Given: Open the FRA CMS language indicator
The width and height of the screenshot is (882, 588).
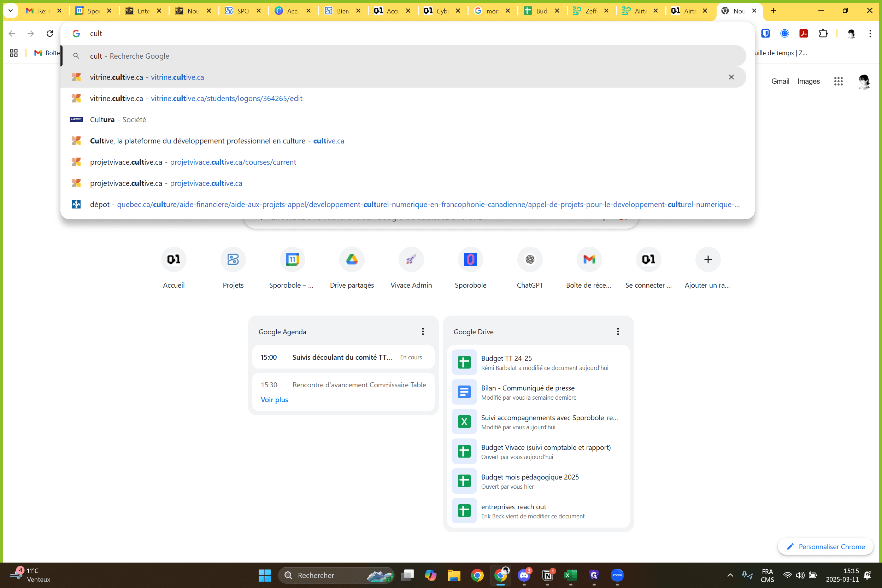Looking at the screenshot, I should pyautogui.click(x=767, y=575).
